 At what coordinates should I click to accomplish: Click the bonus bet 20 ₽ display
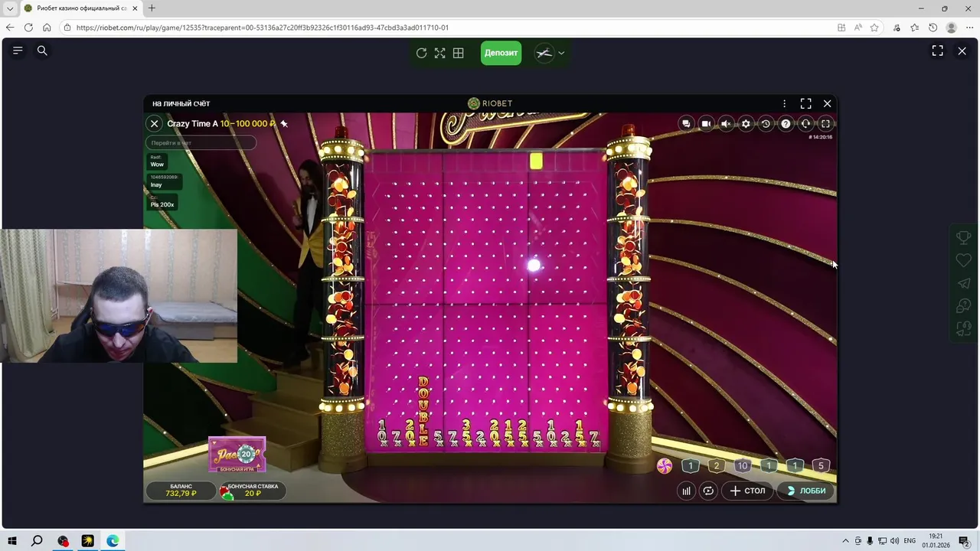coord(253,491)
